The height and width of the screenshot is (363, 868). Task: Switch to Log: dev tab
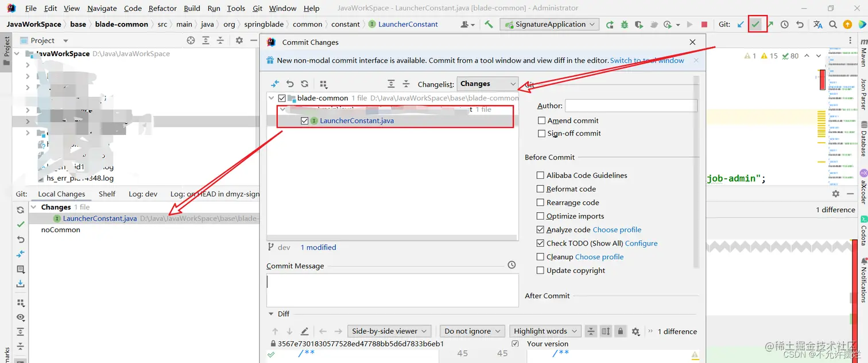[143, 194]
